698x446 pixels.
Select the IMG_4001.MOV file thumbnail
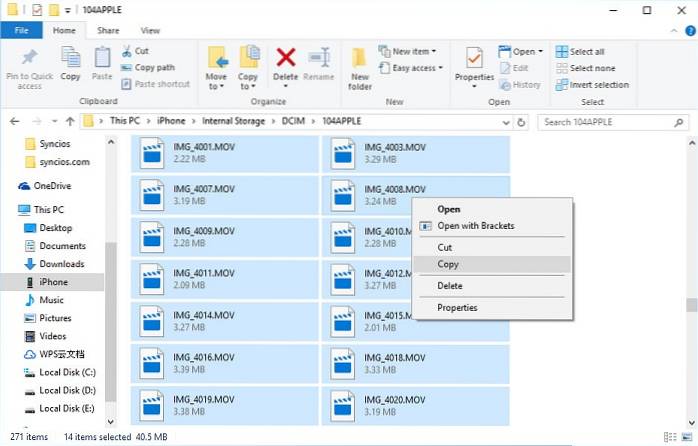click(x=152, y=153)
